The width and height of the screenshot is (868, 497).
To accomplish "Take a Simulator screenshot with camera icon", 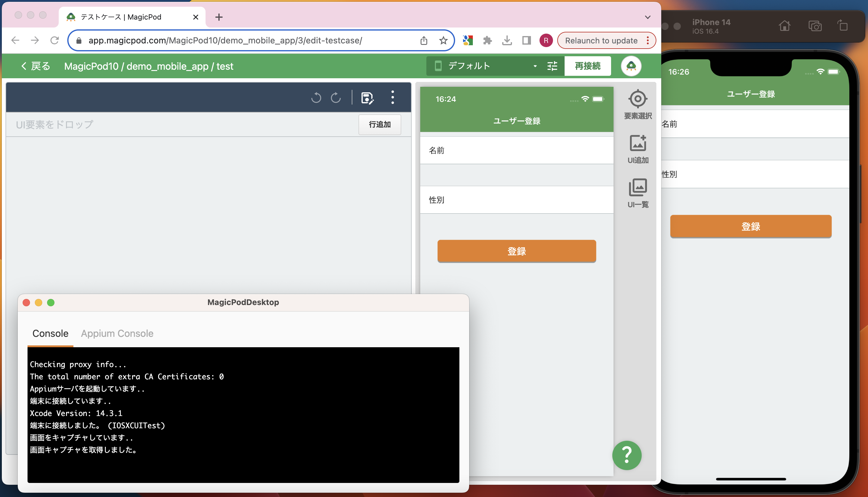I will (815, 26).
